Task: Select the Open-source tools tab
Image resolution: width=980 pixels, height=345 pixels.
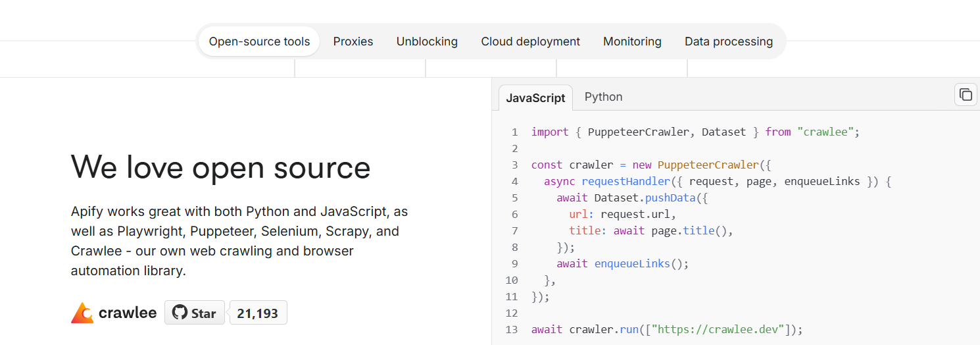Action: click(259, 41)
